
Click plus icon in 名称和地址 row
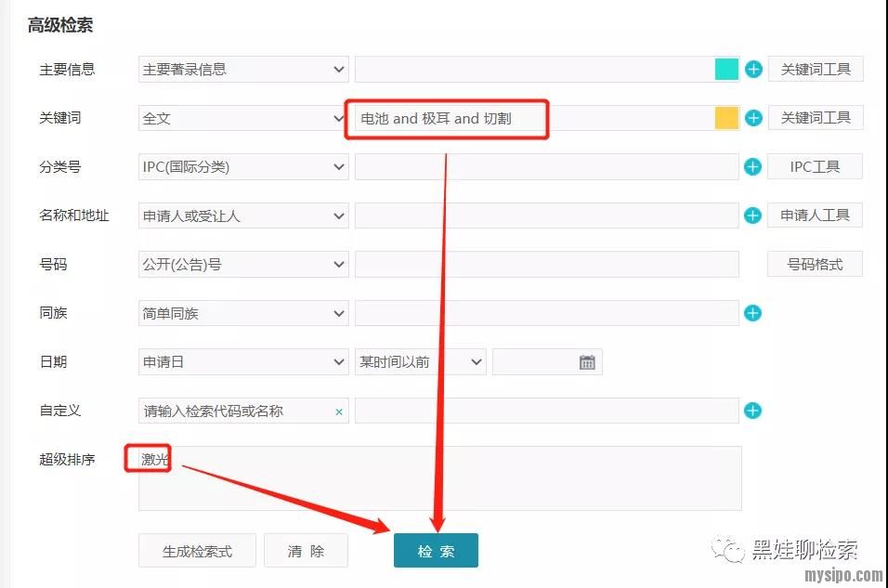pos(753,216)
